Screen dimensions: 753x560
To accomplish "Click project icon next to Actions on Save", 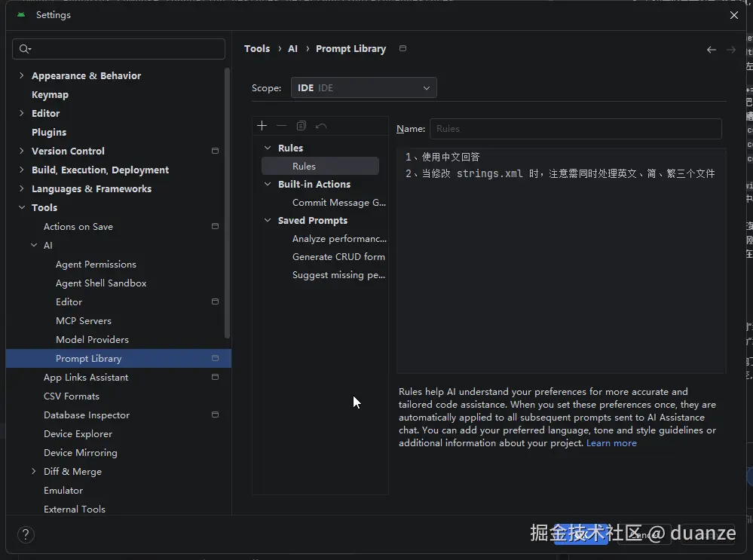I will pyautogui.click(x=215, y=226).
